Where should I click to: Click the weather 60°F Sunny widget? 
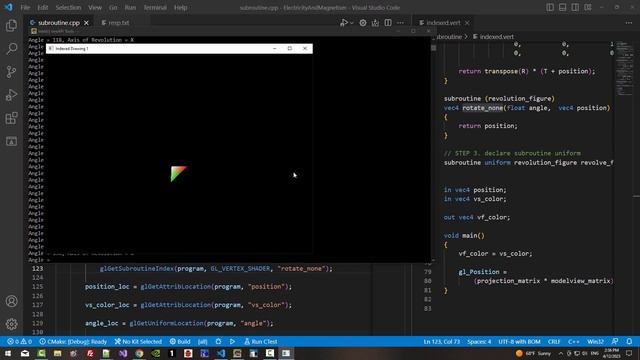533,353
